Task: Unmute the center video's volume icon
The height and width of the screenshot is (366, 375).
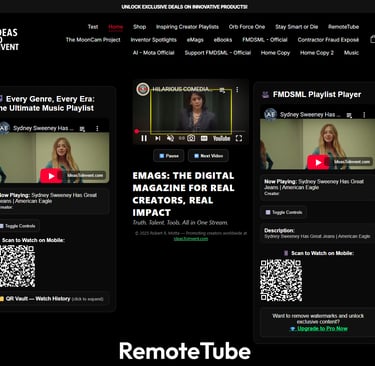Action: point(170,138)
